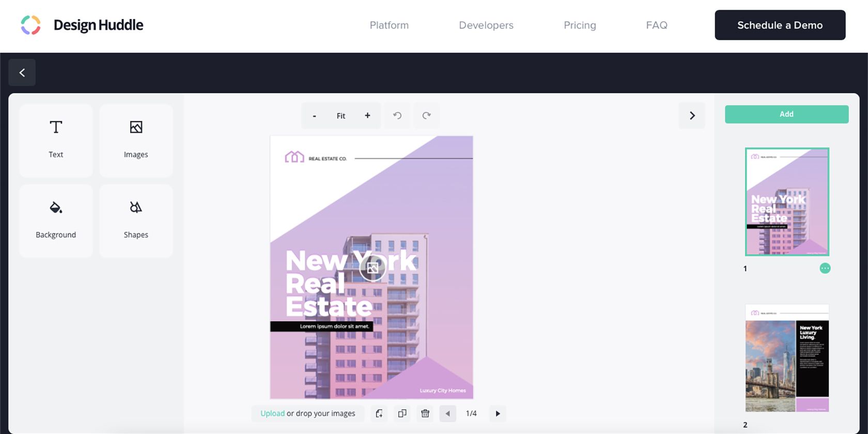Open page 1 options menu
Viewport: 868px width, 434px height.
(x=825, y=268)
